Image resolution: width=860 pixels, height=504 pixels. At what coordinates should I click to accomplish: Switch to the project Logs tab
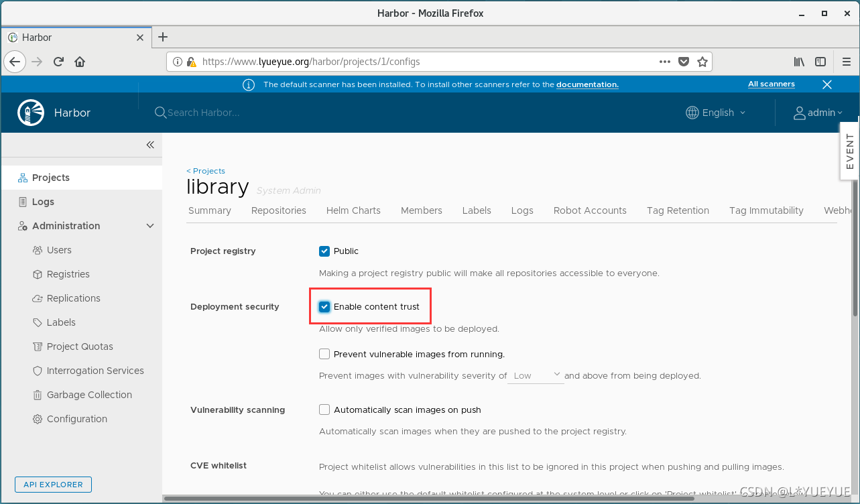[522, 210]
